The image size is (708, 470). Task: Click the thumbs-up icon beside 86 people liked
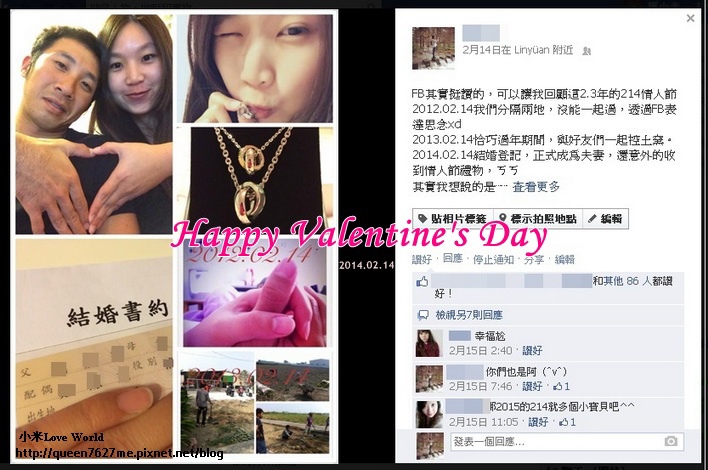tap(422, 282)
